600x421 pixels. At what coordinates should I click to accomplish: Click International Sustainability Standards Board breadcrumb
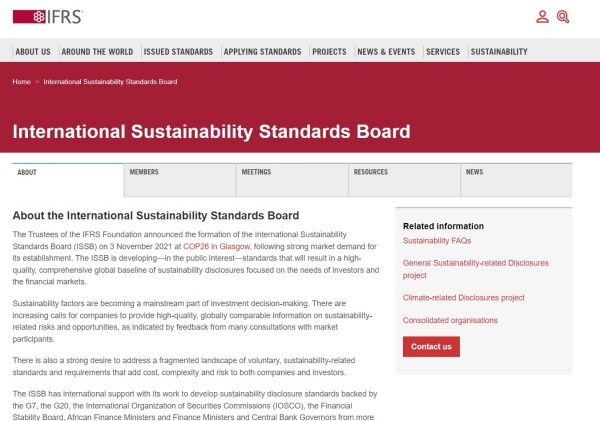(x=110, y=82)
